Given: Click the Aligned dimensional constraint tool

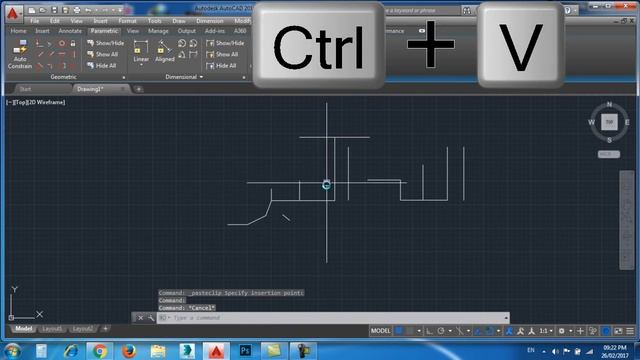Looking at the screenshot, I should [164, 51].
